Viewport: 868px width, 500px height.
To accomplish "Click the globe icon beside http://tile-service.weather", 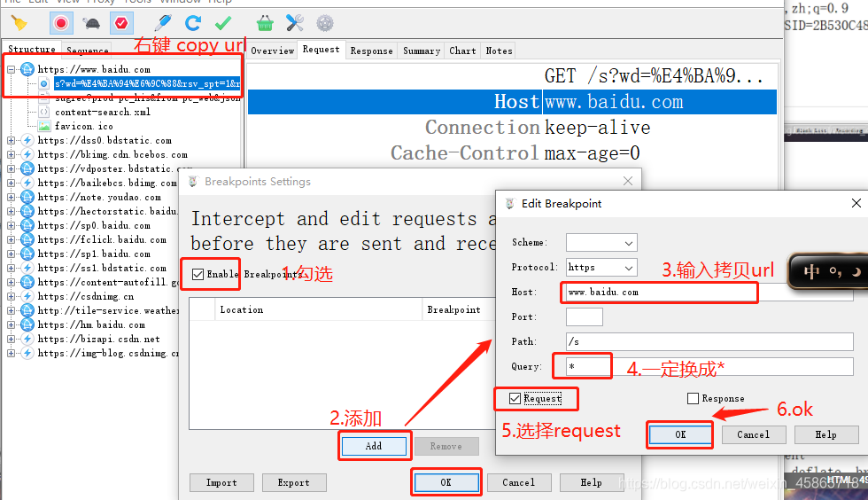I will point(27,310).
